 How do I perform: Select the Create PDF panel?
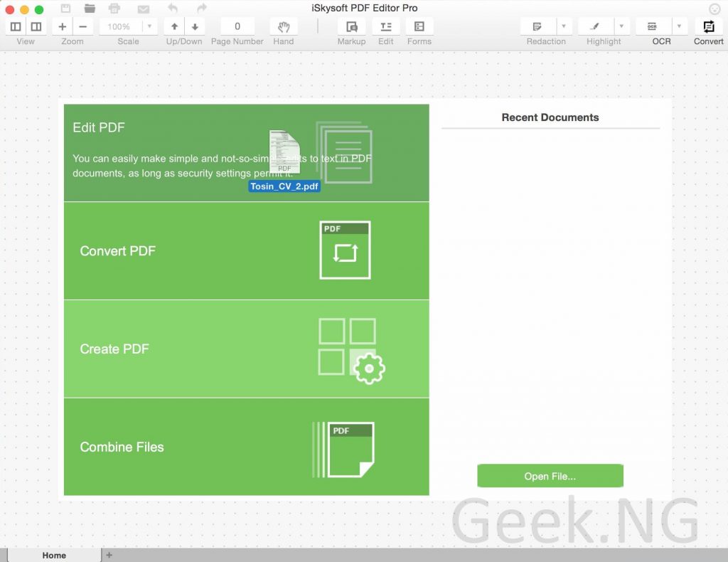246,349
